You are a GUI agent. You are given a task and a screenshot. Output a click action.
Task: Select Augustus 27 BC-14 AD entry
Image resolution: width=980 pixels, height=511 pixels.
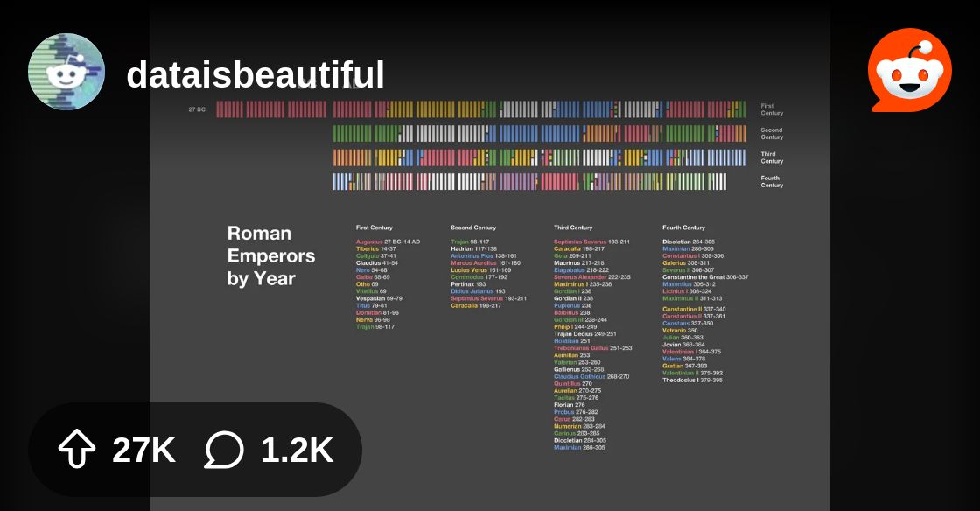(388, 241)
